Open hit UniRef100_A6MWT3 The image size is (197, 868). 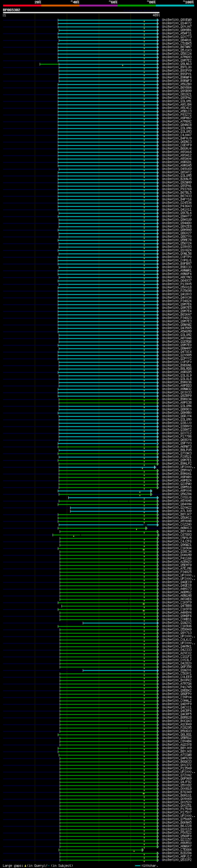tap(177, 447)
